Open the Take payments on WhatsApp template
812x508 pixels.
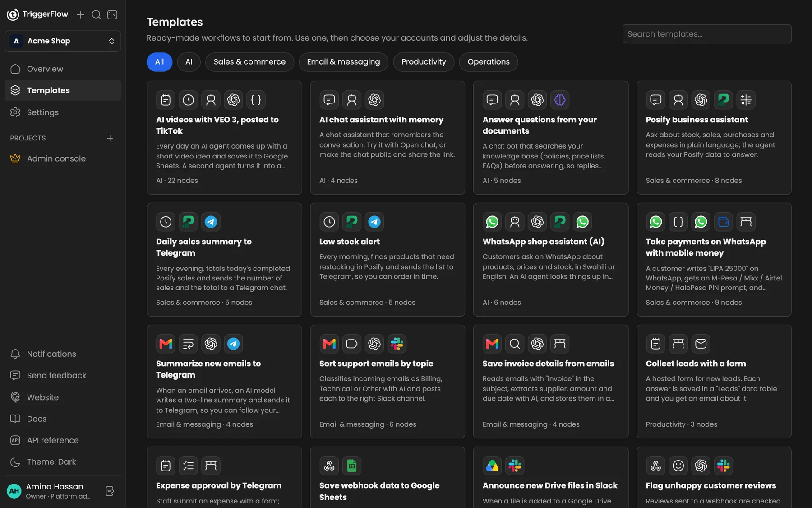(714, 260)
